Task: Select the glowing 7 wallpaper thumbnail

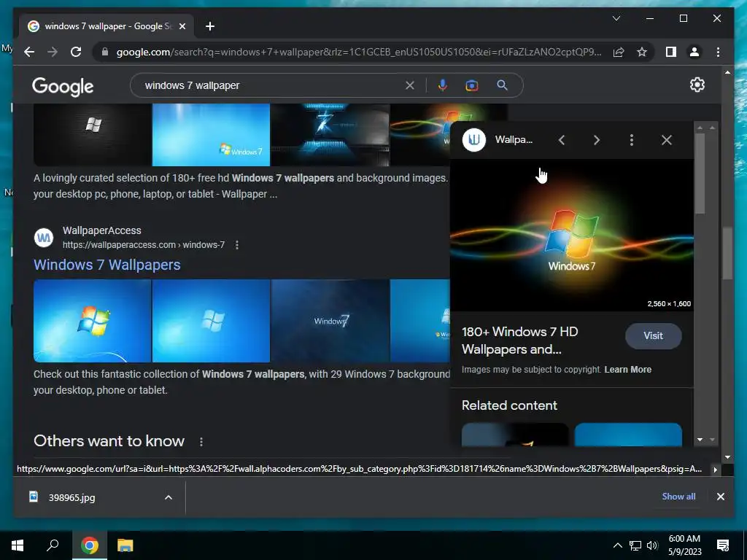Action: [330, 135]
